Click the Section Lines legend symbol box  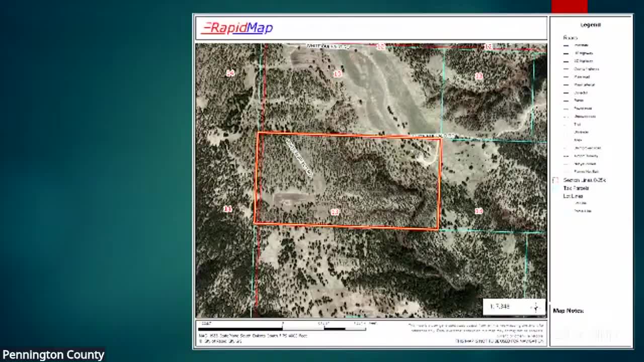click(555, 180)
